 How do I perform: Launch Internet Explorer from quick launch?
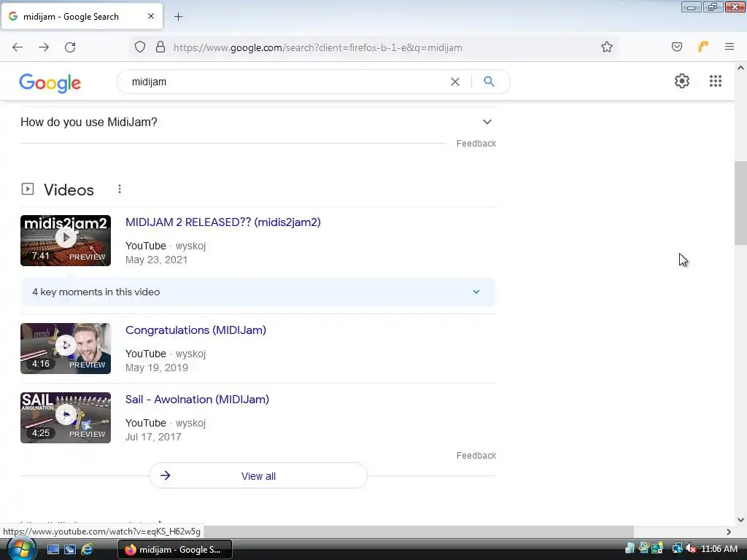click(87, 550)
